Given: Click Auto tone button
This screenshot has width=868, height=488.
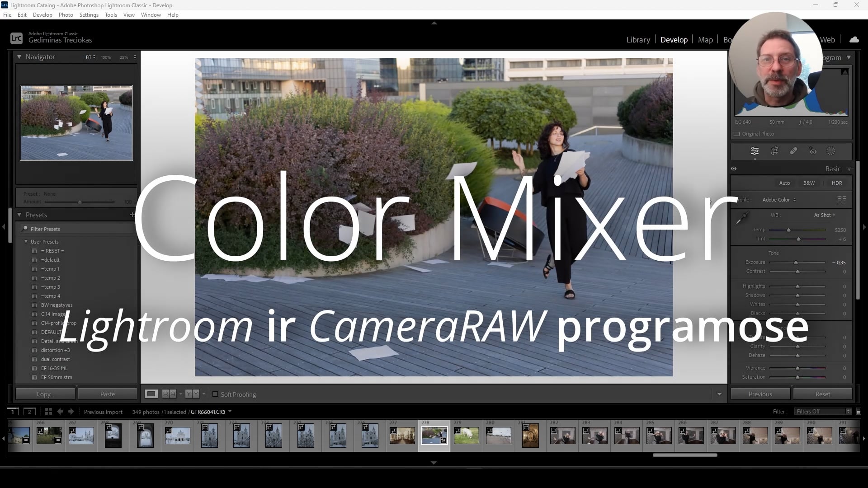Looking at the screenshot, I should pyautogui.click(x=784, y=183).
